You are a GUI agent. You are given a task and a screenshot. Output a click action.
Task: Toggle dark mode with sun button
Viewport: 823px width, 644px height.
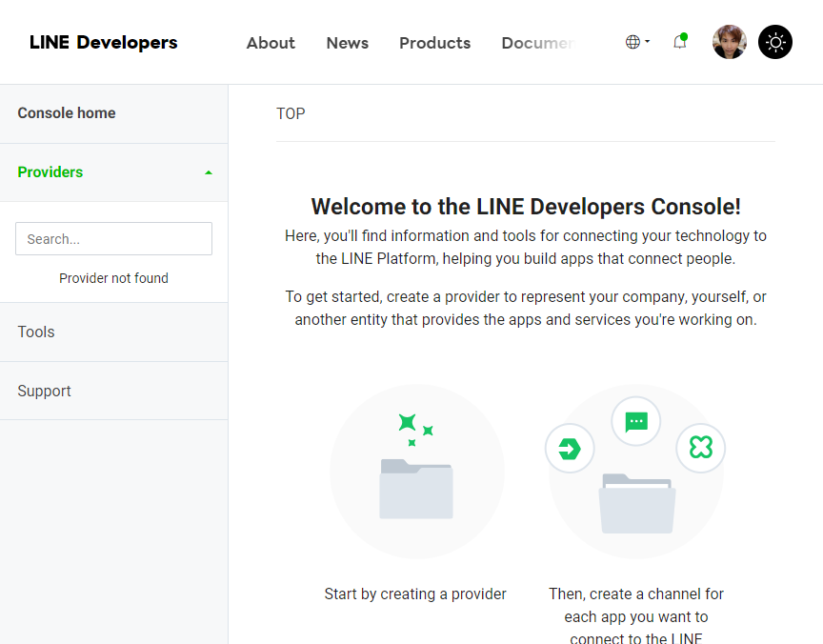[775, 42]
